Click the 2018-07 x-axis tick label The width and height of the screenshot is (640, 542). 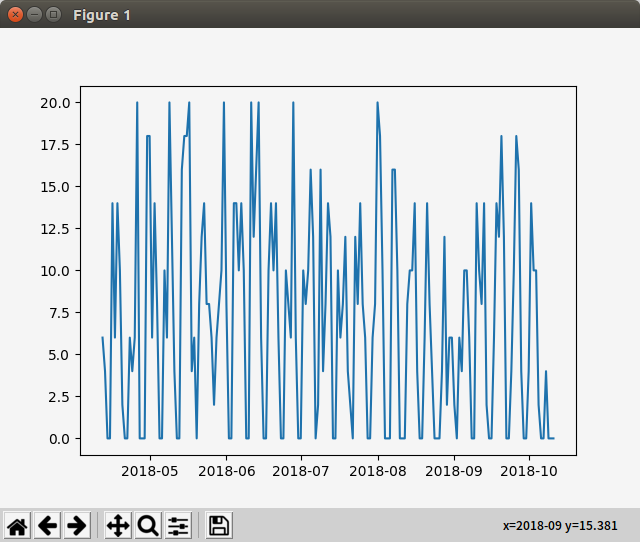pyautogui.click(x=301, y=470)
